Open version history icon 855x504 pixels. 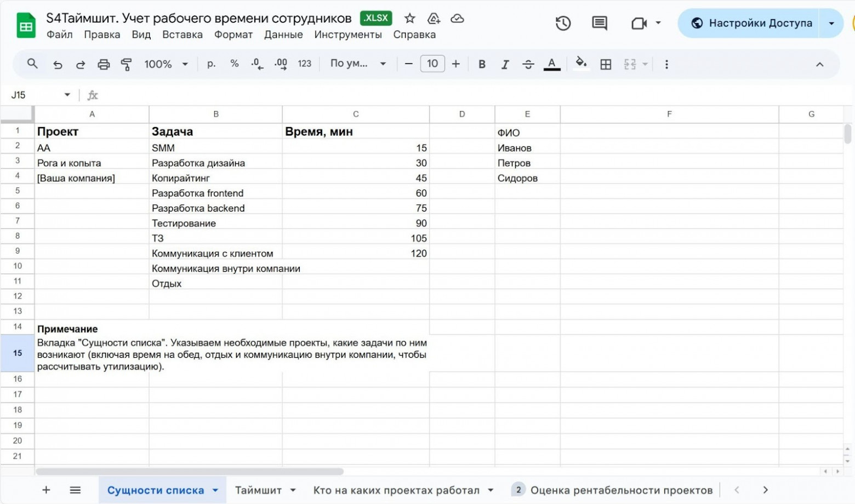[562, 23]
